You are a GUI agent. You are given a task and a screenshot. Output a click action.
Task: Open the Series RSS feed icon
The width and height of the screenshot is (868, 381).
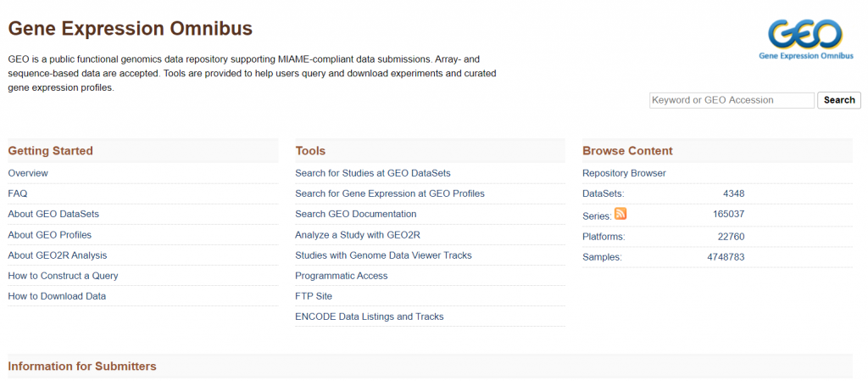click(620, 213)
